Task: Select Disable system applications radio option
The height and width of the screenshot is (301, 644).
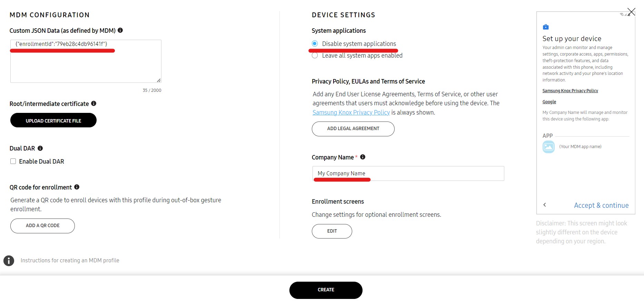Action: (315, 43)
